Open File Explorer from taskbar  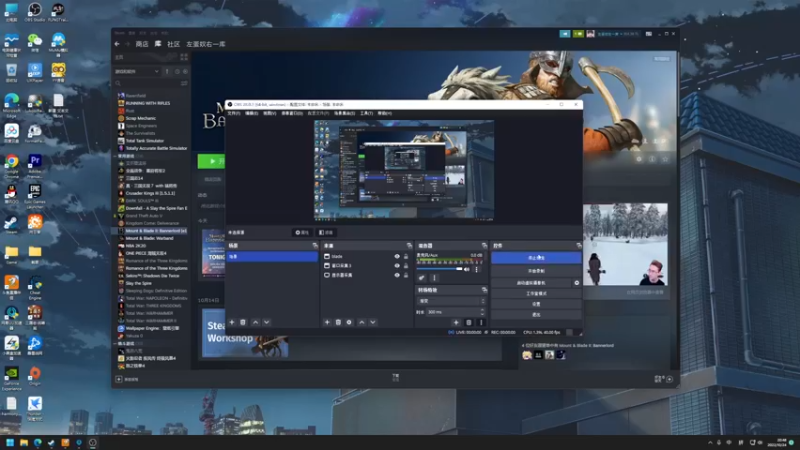[x=23, y=442]
